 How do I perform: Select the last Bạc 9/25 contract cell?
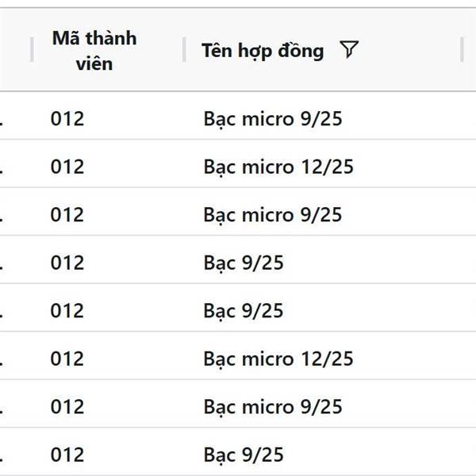point(244,455)
